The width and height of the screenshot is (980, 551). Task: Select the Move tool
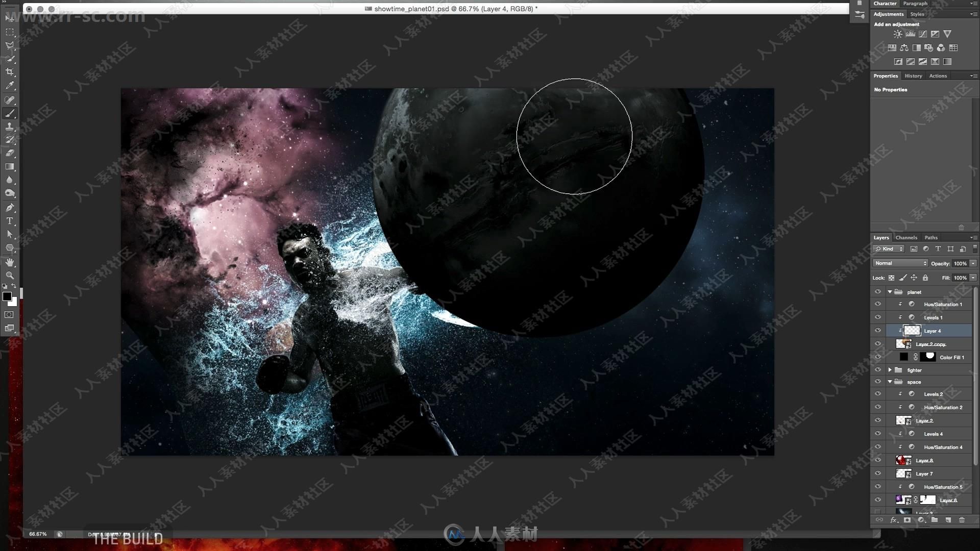[9, 19]
